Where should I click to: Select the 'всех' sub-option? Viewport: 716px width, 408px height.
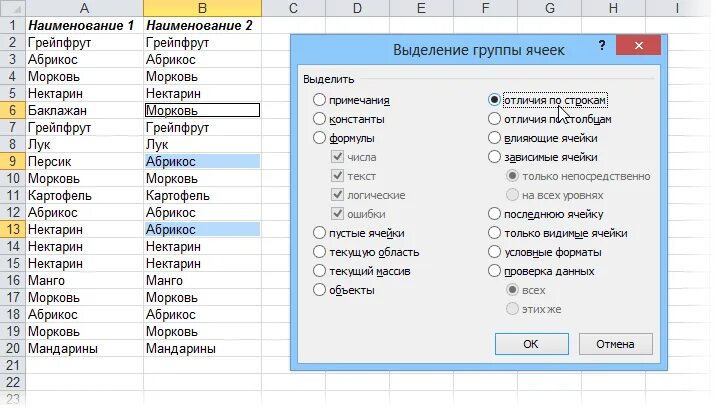click(512, 290)
